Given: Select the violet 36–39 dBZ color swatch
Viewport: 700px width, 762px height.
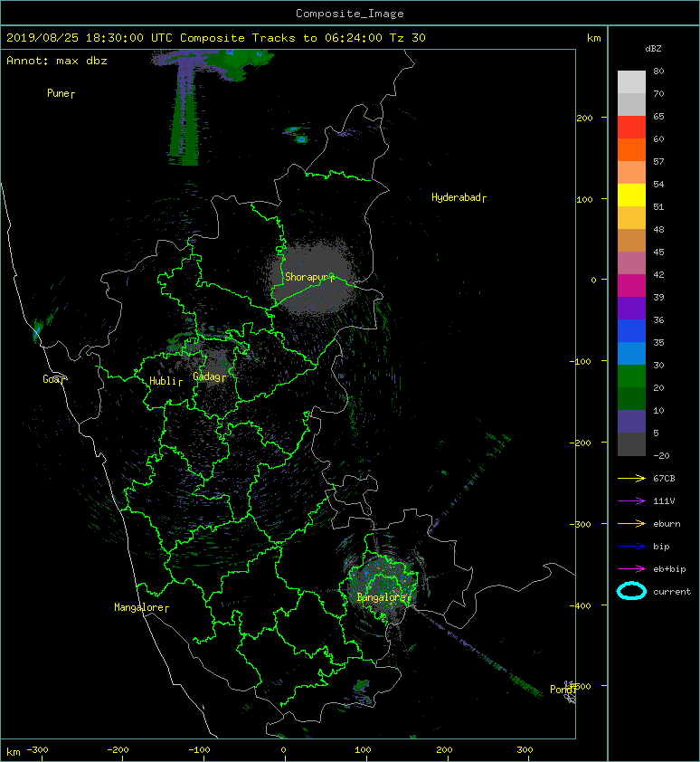Looking at the screenshot, I should (631, 308).
